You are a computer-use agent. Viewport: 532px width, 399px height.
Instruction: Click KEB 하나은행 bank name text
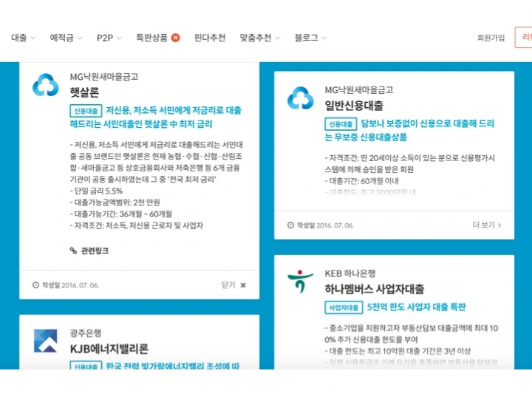tap(349, 273)
